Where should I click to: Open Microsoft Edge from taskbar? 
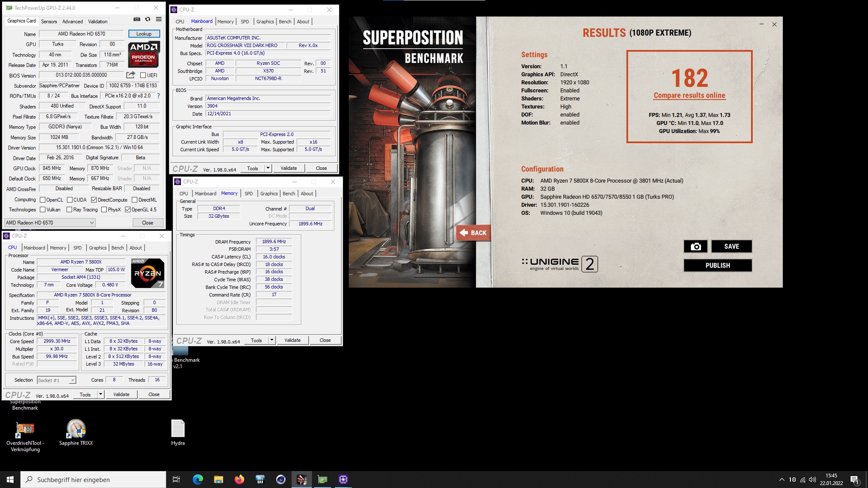tap(198, 480)
